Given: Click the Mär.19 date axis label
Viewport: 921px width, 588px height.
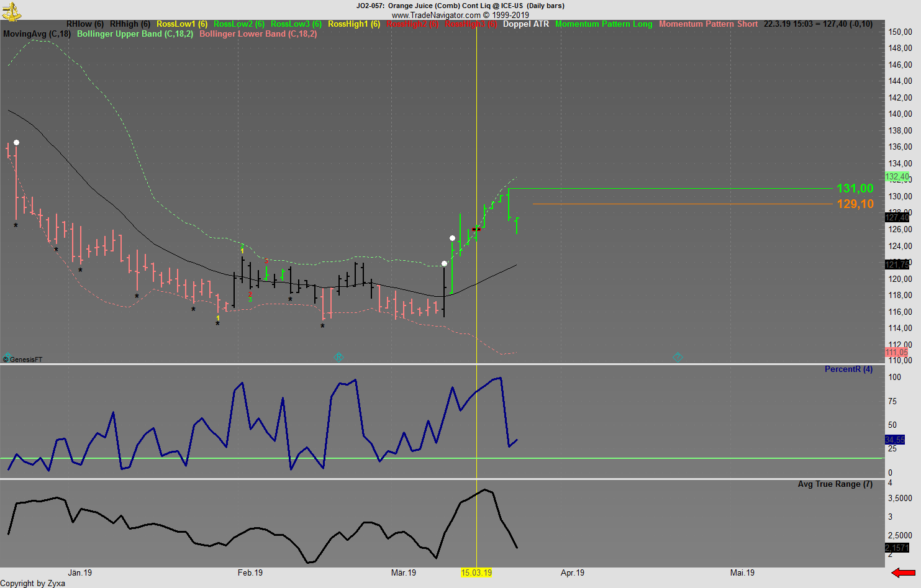Looking at the screenshot, I should [x=404, y=572].
